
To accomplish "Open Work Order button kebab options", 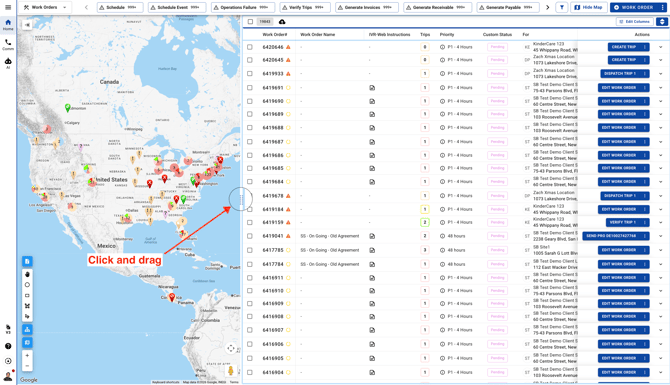I will click(663, 7).
